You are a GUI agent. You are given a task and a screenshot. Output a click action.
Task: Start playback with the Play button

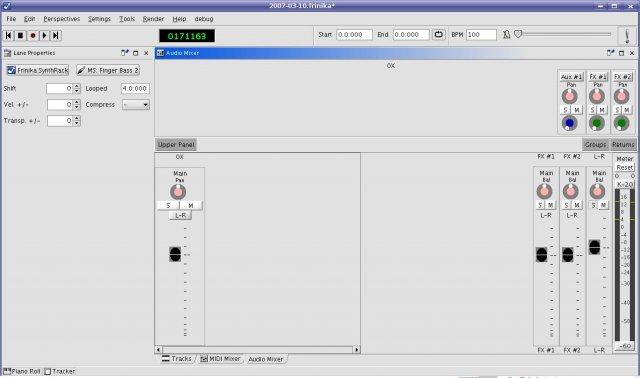[x=44, y=36]
